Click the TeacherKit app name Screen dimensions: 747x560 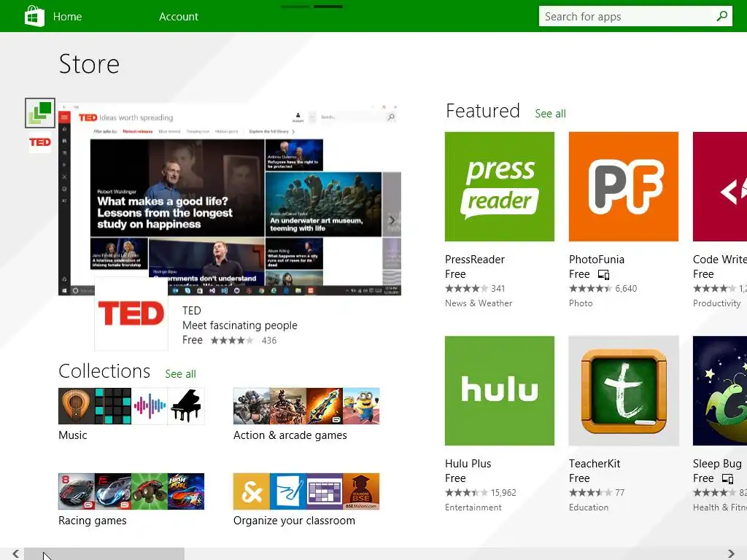[595, 464]
